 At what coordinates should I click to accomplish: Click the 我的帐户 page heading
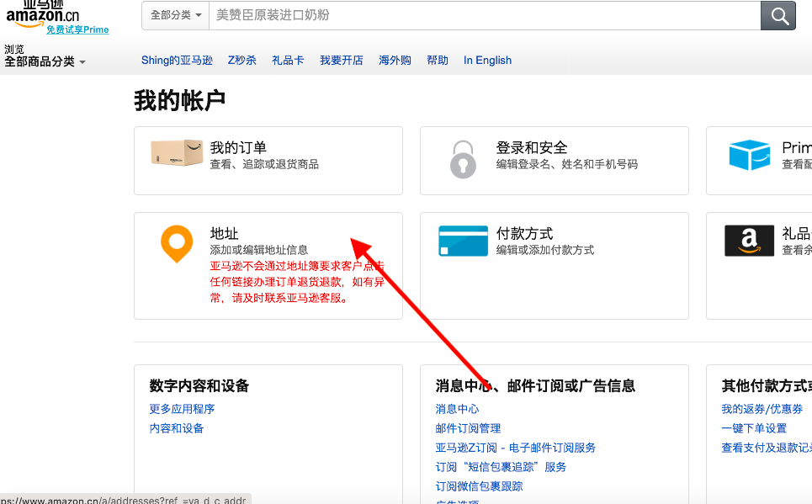coord(180,100)
